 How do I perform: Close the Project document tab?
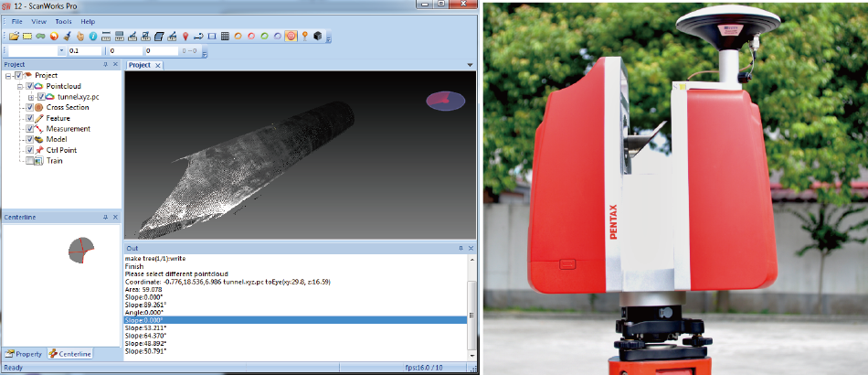(x=157, y=65)
